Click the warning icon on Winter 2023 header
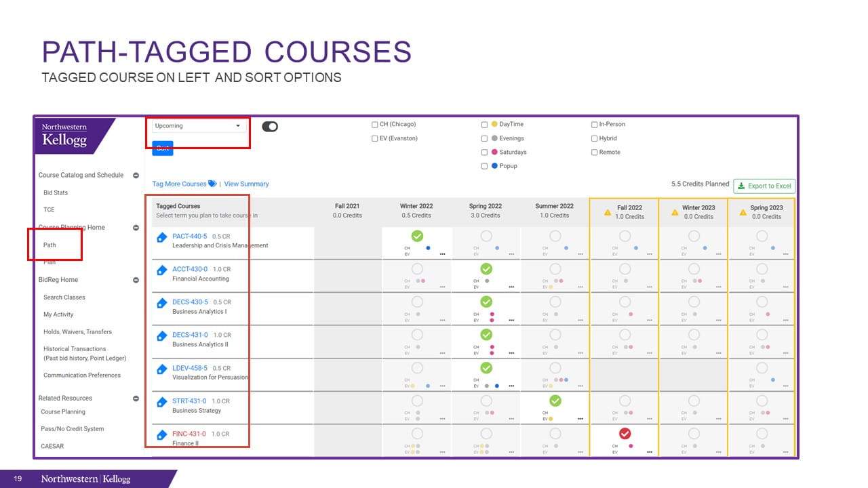 point(675,212)
